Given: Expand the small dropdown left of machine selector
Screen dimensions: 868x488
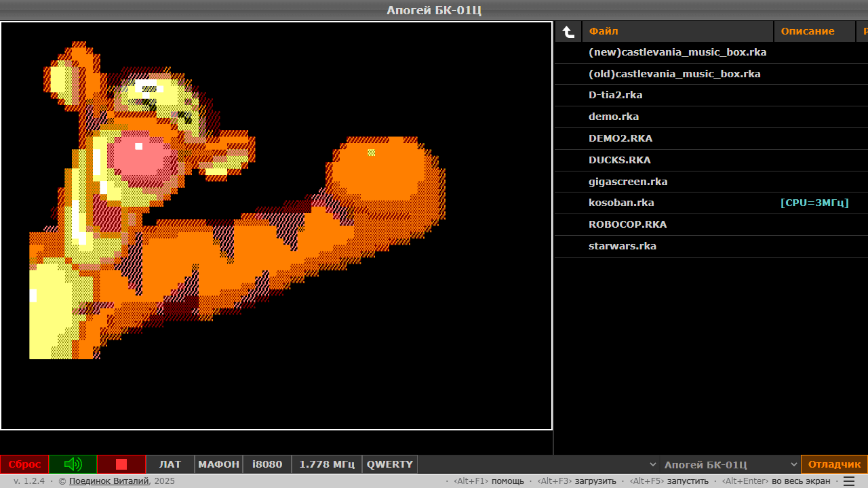Looking at the screenshot, I should 652,464.
